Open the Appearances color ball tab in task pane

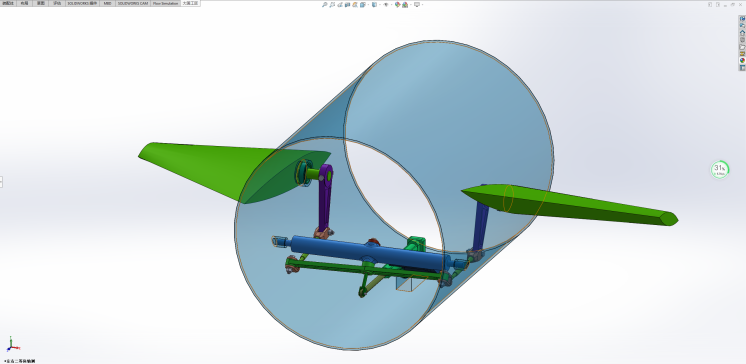pyautogui.click(x=742, y=60)
